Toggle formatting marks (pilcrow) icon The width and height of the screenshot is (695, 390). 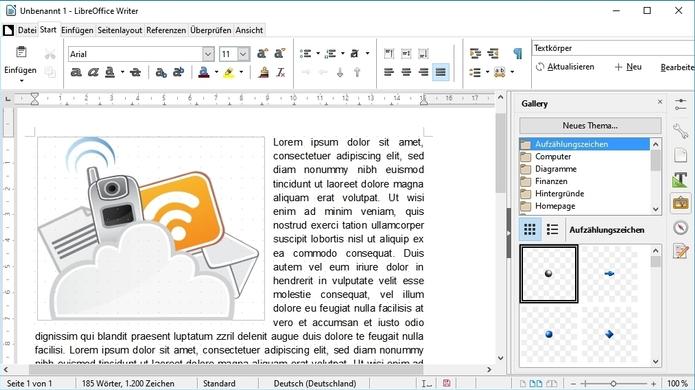[x=517, y=54]
